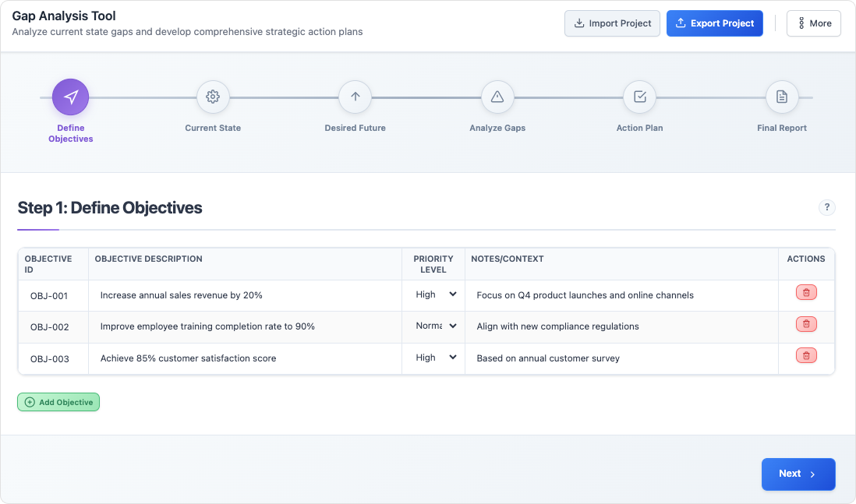
Task: Select the Desired Future arrow step
Action: tap(355, 97)
